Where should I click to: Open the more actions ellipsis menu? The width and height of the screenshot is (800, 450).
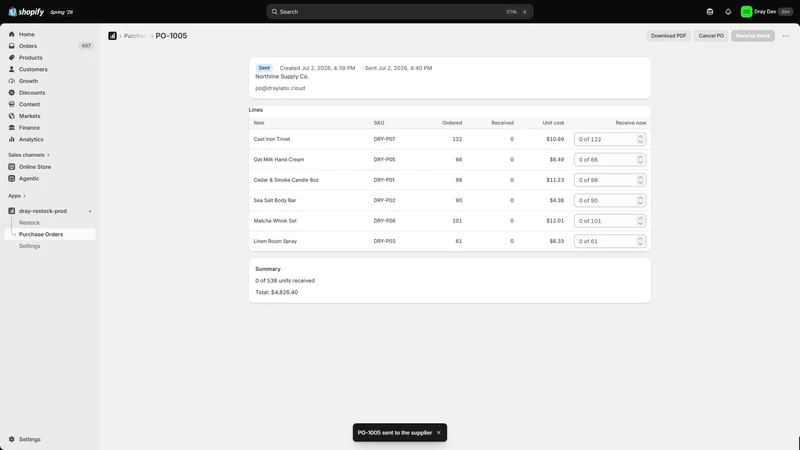(786, 36)
